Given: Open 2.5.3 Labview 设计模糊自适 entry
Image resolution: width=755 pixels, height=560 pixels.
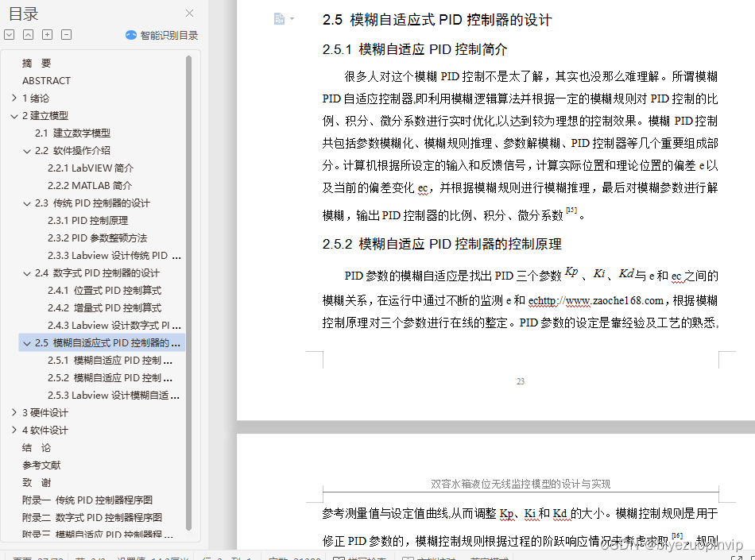Looking at the screenshot, I should point(113,395).
